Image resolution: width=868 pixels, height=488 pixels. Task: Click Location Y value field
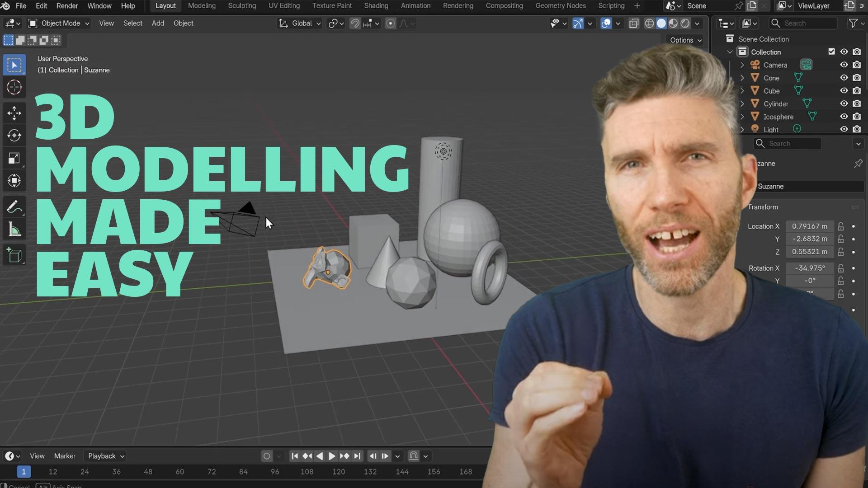809,239
